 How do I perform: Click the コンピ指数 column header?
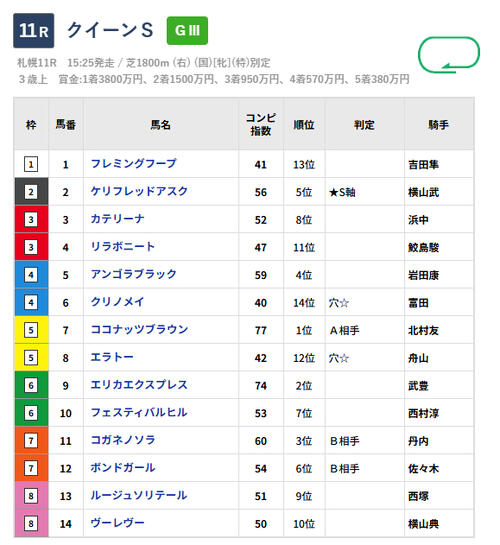click(261, 124)
